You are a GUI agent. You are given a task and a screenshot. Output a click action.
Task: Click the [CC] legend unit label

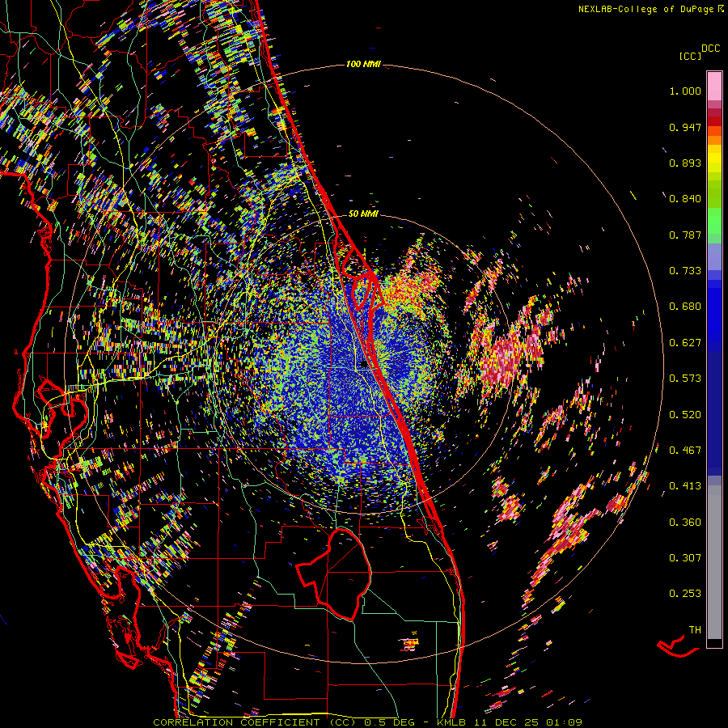pos(690,56)
